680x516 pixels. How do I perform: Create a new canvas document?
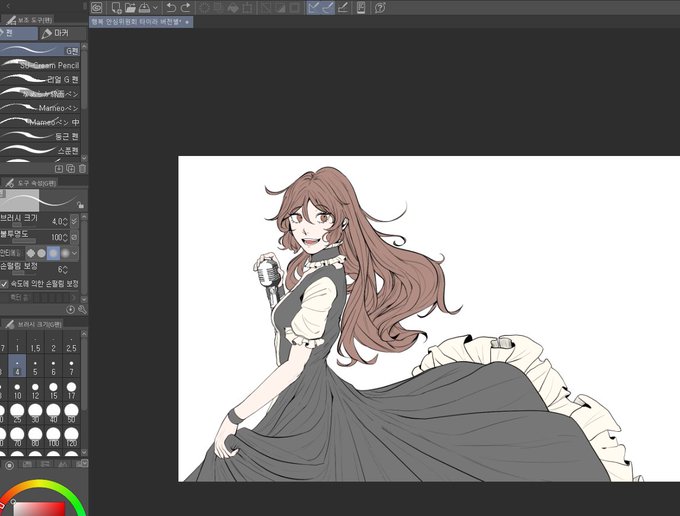click(x=116, y=7)
